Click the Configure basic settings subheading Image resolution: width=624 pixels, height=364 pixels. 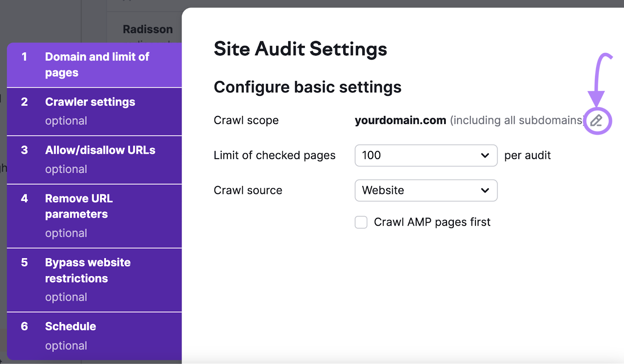307,87
